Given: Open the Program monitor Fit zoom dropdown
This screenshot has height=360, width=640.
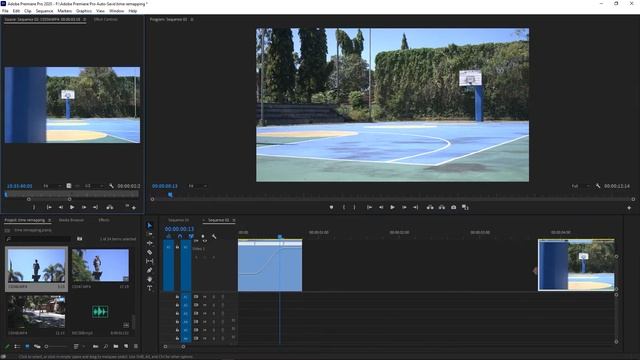Looking at the screenshot, I should point(197,186).
